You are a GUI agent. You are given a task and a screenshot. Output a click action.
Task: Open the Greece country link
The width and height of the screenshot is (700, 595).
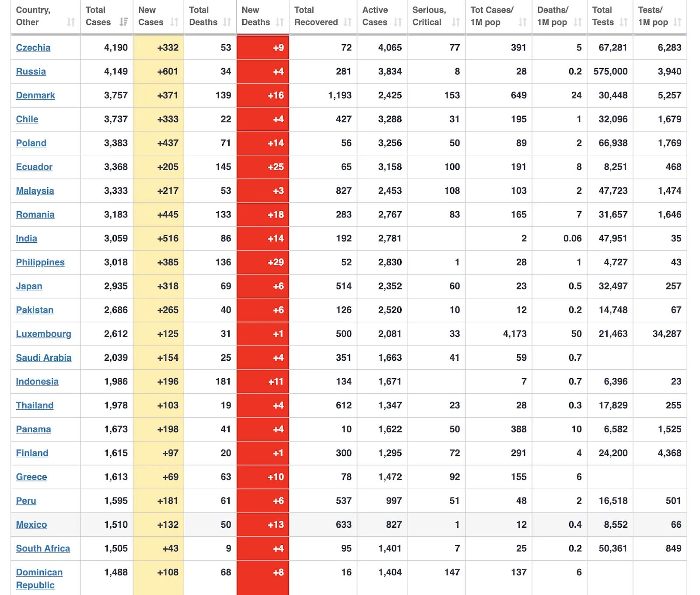point(31,477)
